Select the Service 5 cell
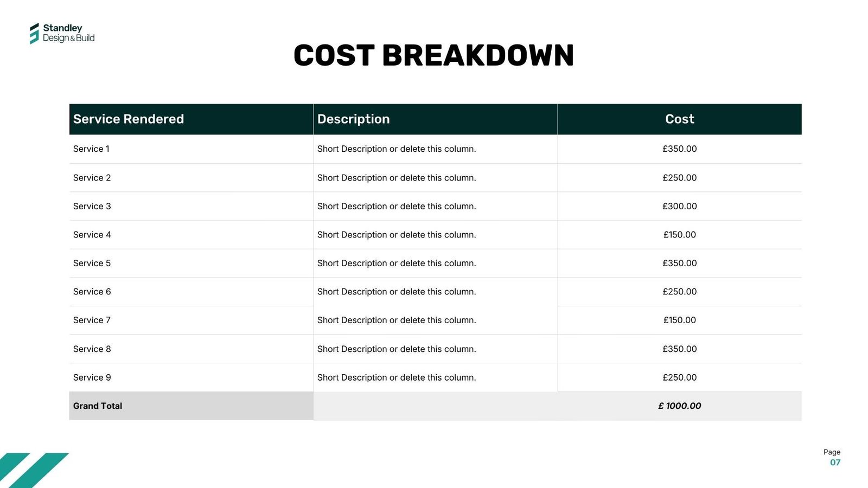 pyautogui.click(x=92, y=263)
